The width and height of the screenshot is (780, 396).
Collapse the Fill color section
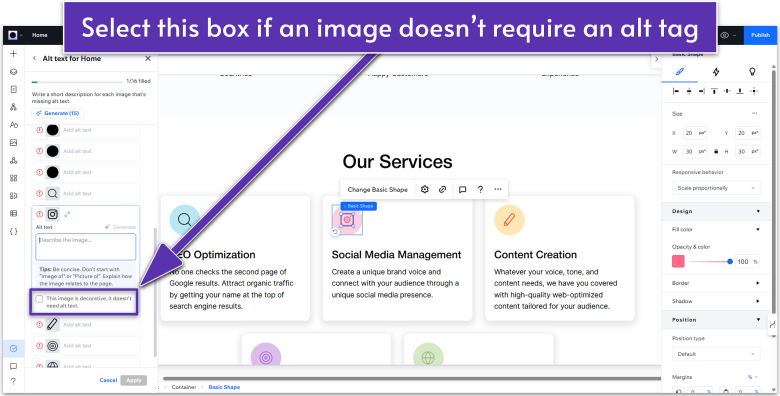tap(758, 230)
